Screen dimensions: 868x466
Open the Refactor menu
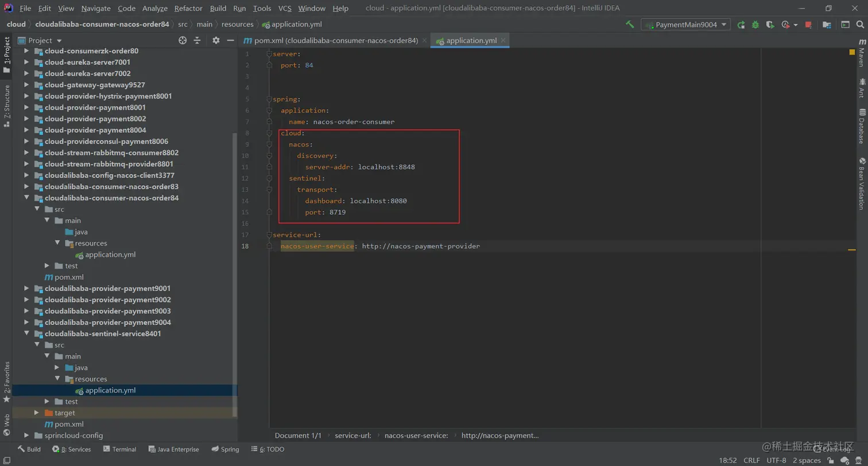188,8
